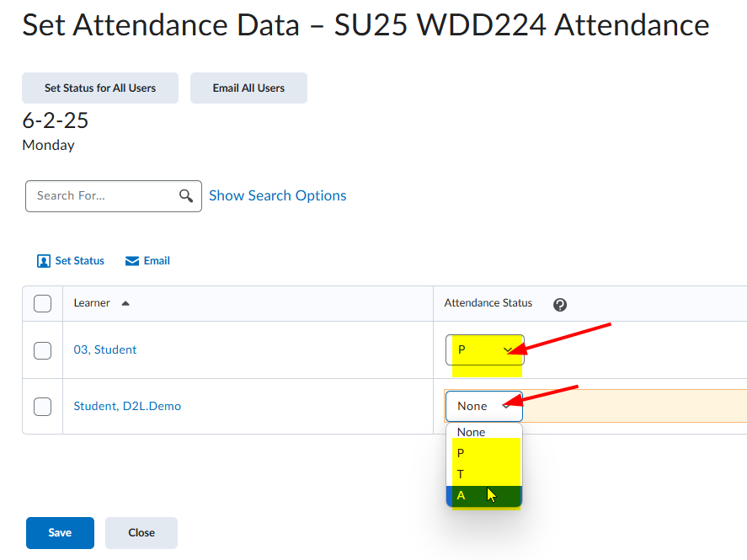Choose P in the open status list
Image resolution: width=747 pixels, height=560 pixels.
[x=484, y=453]
